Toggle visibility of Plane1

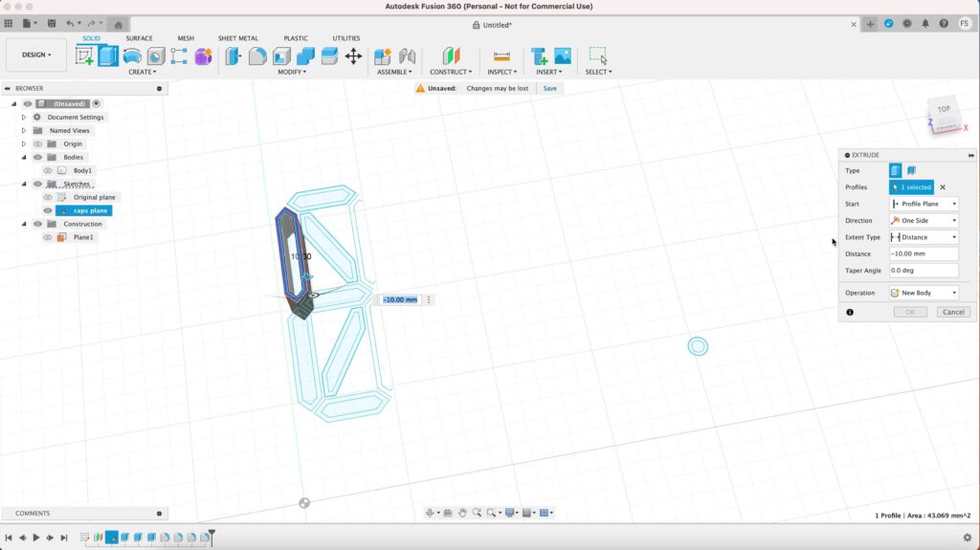pyautogui.click(x=48, y=237)
